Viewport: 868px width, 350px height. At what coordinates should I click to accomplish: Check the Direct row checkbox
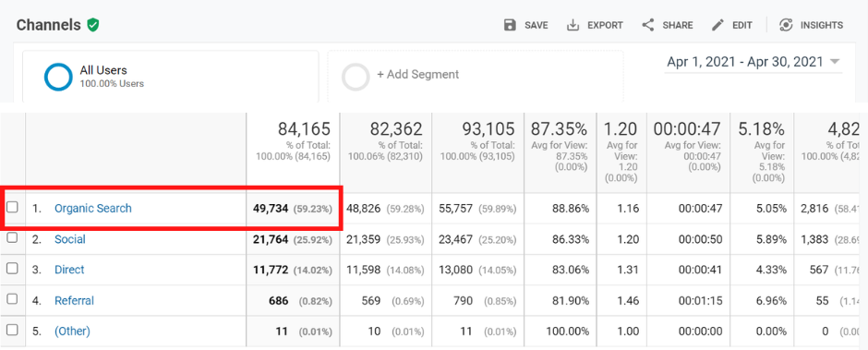point(12,268)
